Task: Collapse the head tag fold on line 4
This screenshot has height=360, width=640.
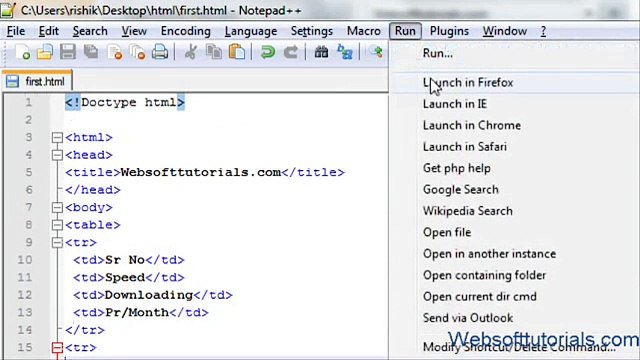Action: [x=57, y=155]
